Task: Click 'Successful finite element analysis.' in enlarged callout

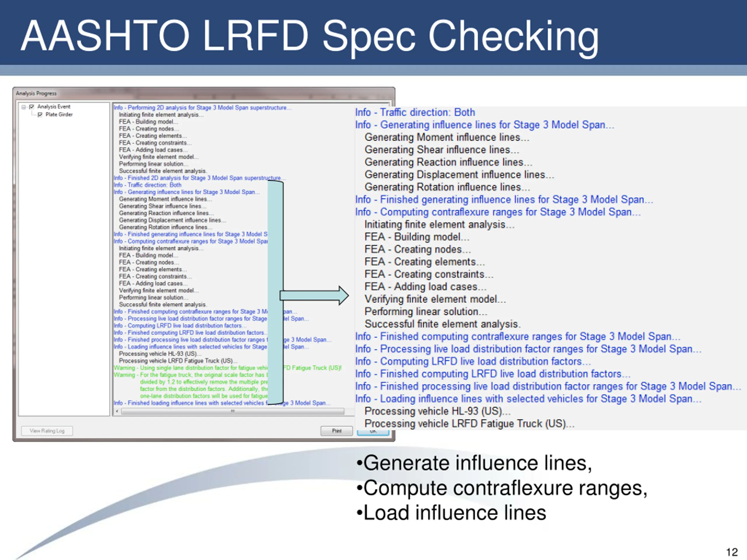Action: coord(443,324)
